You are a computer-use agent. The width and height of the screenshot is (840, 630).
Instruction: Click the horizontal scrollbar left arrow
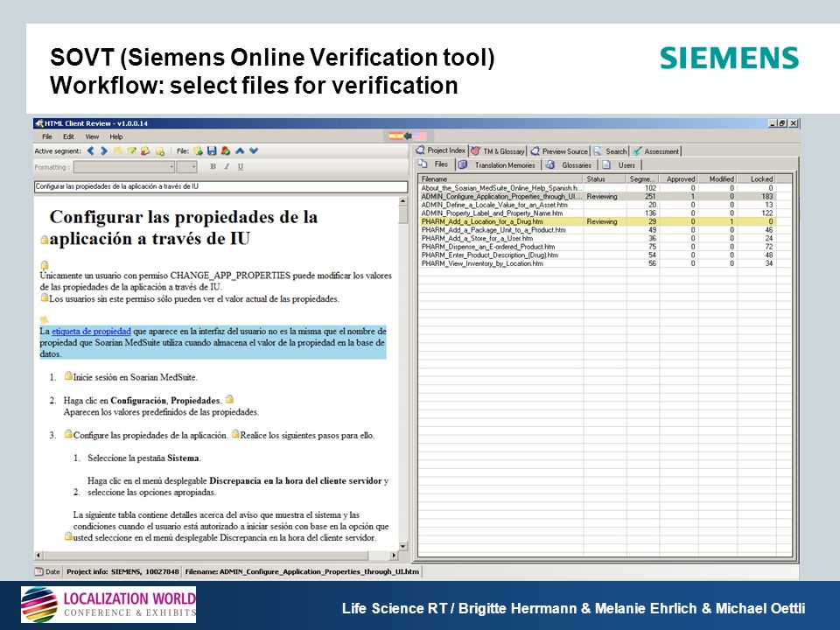[x=38, y=556]
